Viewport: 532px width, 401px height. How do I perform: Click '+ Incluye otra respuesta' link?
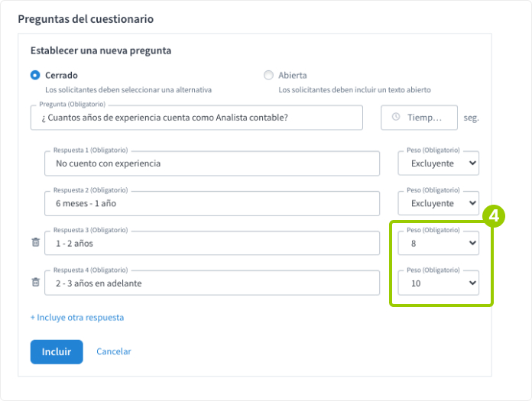[x=77, y=317]
